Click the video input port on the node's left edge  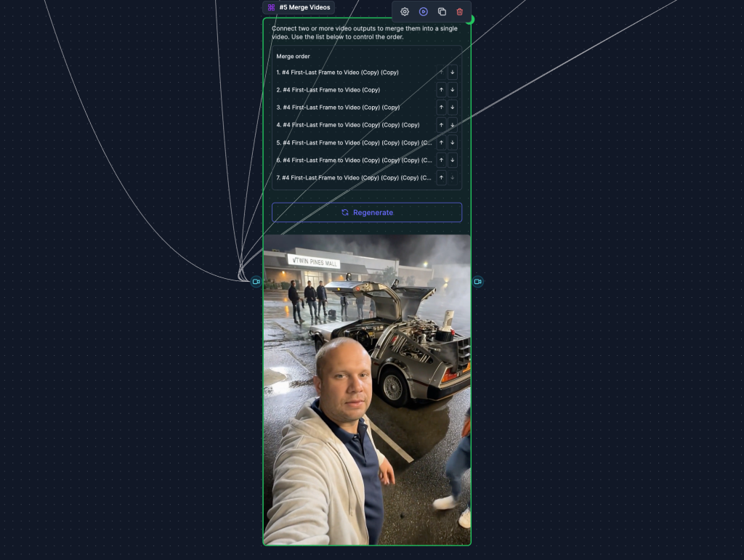tap(256, 281)
